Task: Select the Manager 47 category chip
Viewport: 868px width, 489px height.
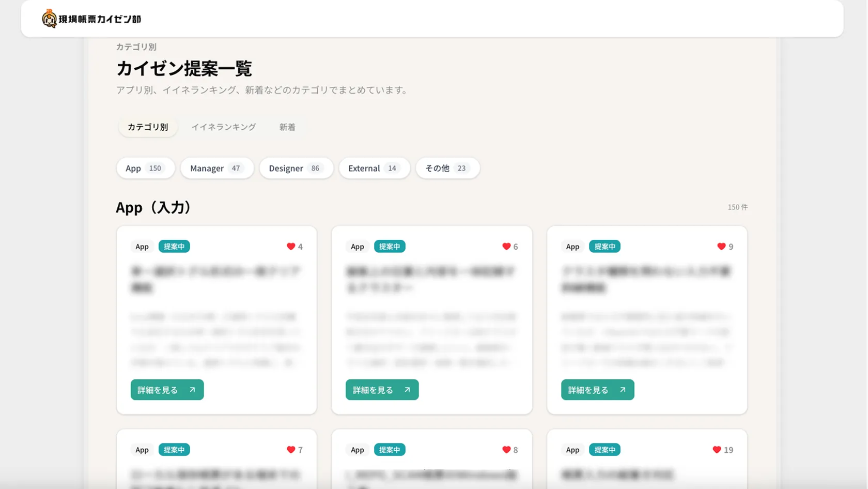Action: pos(217,168)
